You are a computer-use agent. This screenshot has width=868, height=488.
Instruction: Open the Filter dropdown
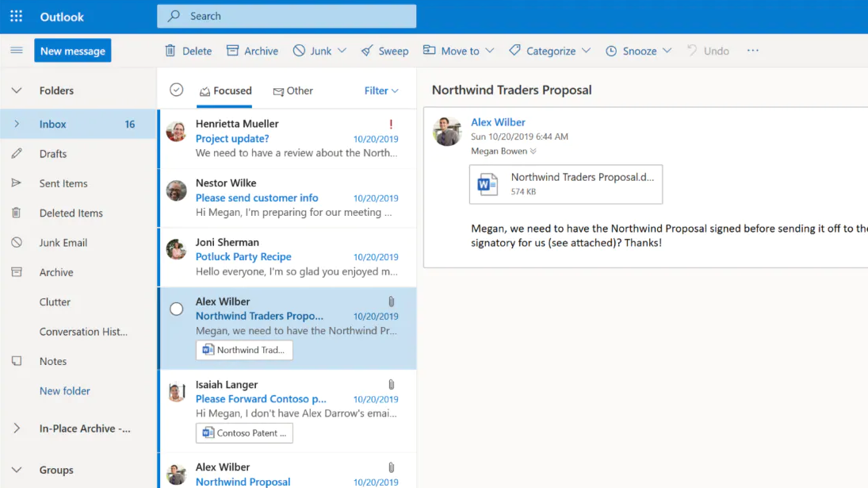pyautogui.click(x=381, y=90)
